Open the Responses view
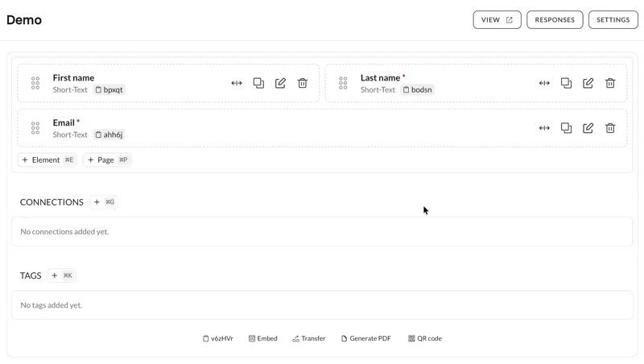The width and height of the screenshot is (644, 364). coord(555,20)
